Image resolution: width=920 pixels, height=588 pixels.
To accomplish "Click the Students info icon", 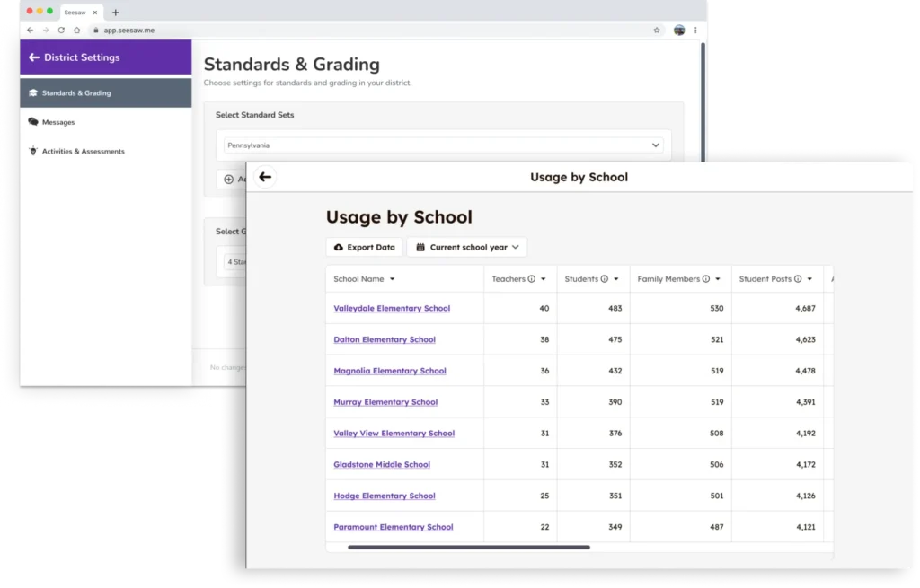I will (605, 279).
